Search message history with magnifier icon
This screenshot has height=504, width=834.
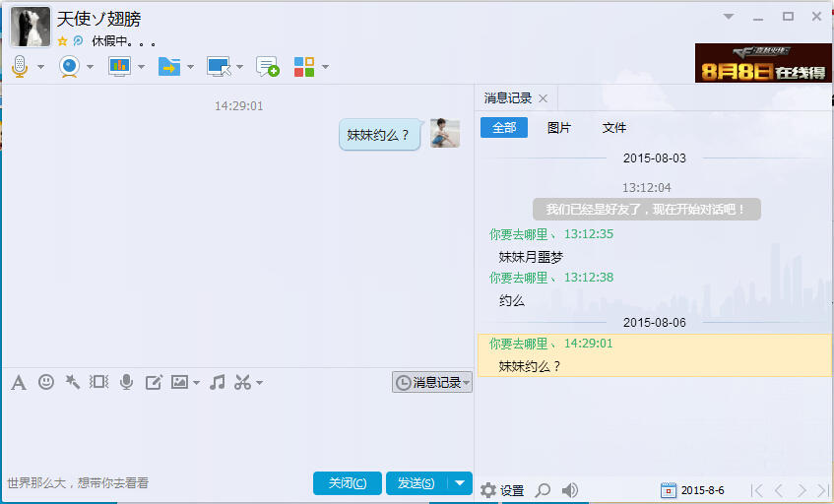543,490
